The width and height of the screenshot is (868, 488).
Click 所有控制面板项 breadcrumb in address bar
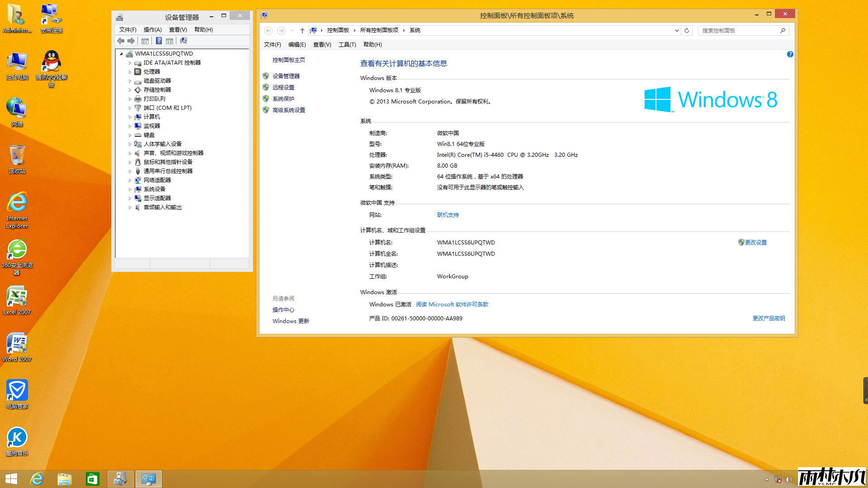click(x=379, y=30)
